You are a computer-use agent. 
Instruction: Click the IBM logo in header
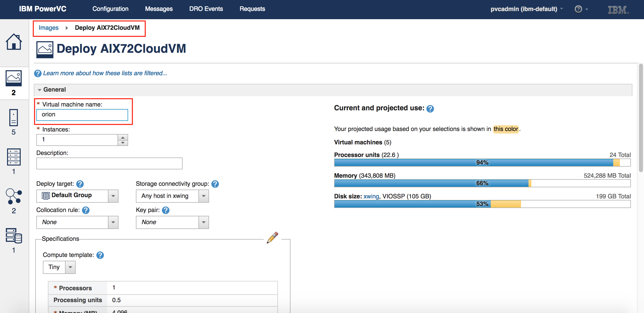pyautogui.click(x=618, y=10)
